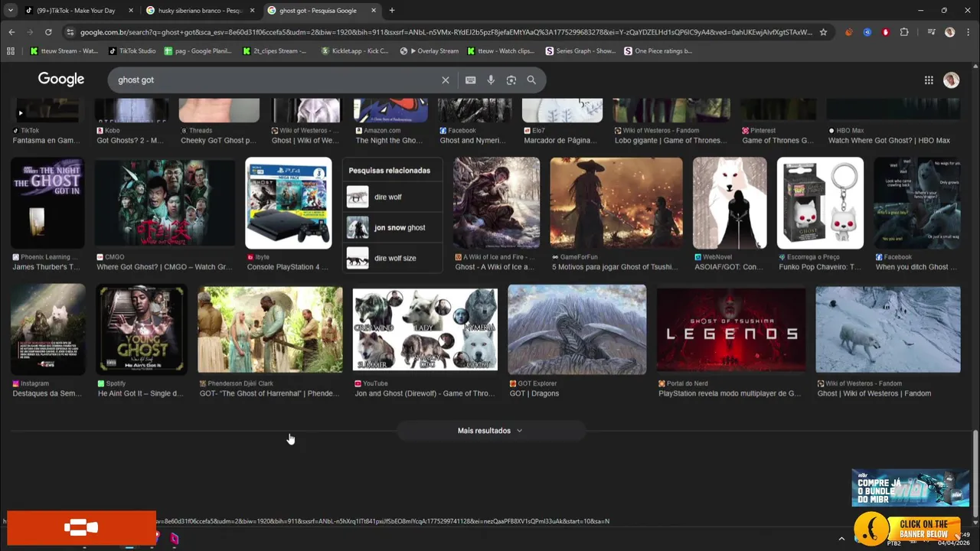Open the 2t_clipes Stream bookmark

point(274,51)
